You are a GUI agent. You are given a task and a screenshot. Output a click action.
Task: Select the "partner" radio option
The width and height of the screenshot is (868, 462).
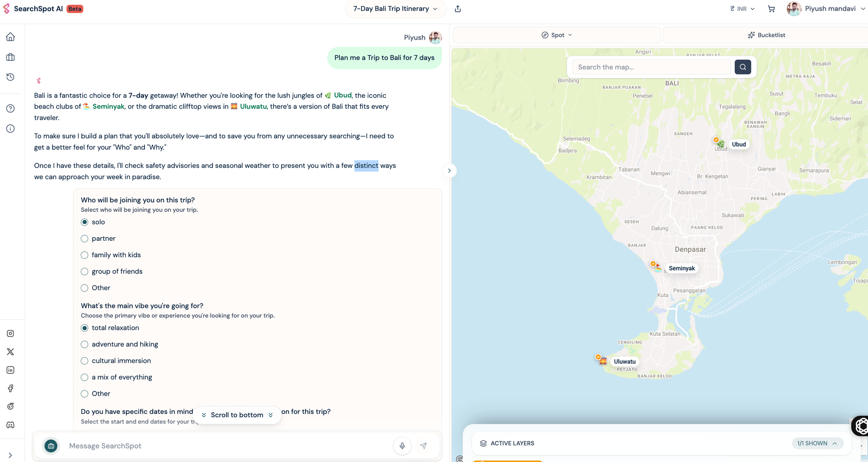click(85, 239)
